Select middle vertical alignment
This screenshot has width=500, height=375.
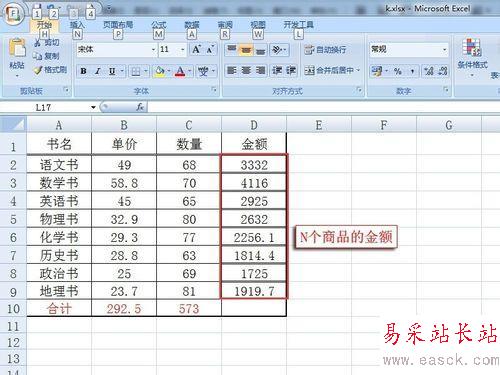[246, 50]
